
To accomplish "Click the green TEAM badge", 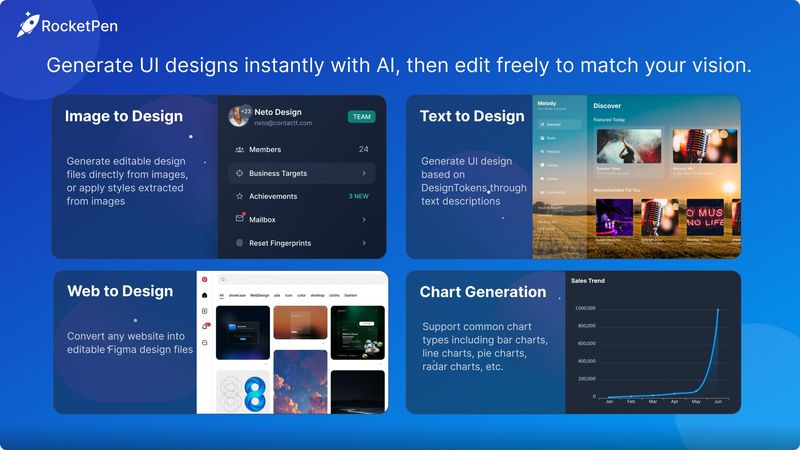I will (361, 117).
